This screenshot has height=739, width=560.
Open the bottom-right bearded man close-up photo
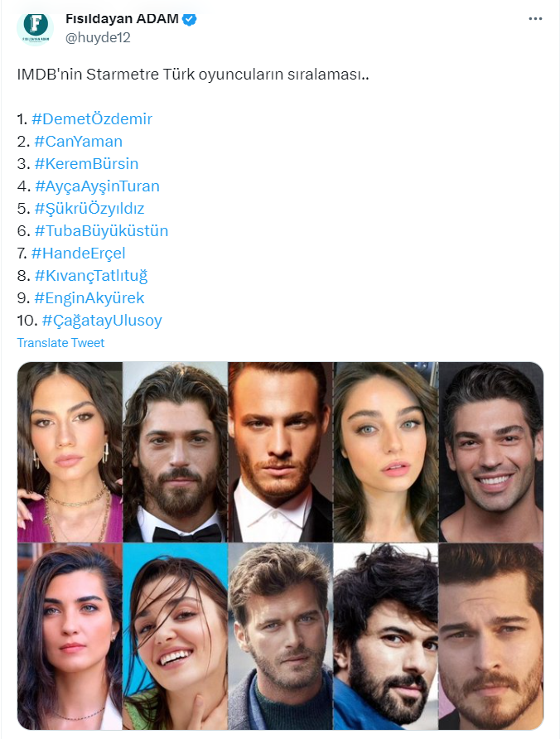(x=490, y=636)
